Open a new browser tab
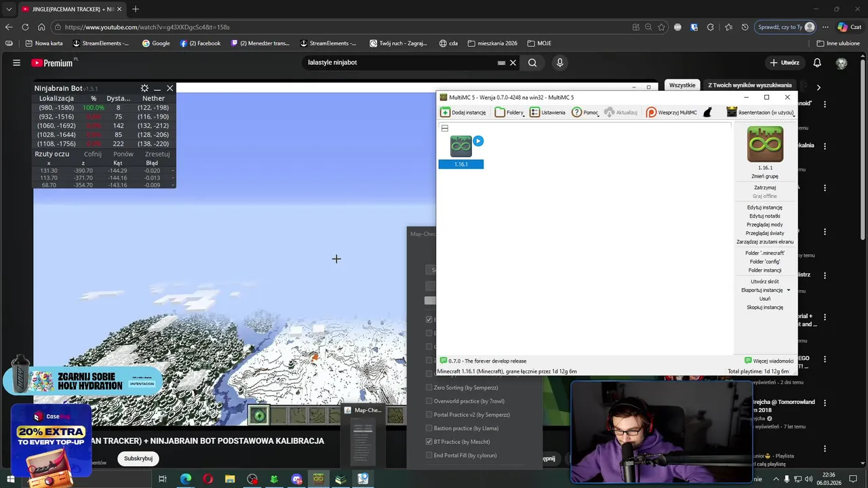The height and width of the screenshot is (488, 868). 136,9
